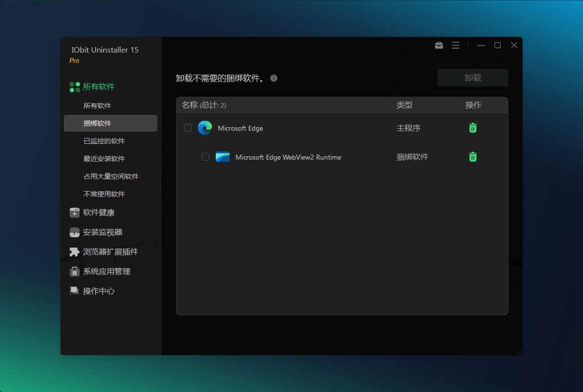Image resolution: width=583 pixels, height=392 pixels.
Task: Click the Pro label
Action: (x=75, y=60)
